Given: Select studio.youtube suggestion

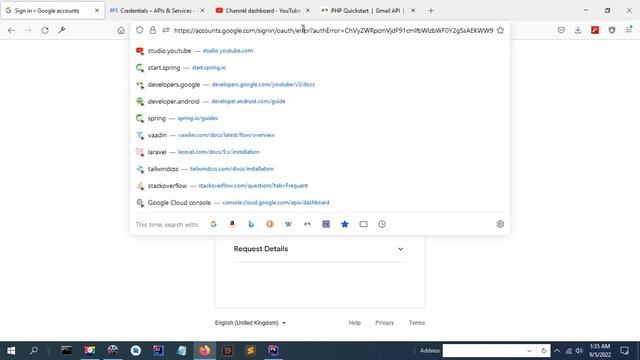Looking at the screenshot, I should [x=320, y=51].
